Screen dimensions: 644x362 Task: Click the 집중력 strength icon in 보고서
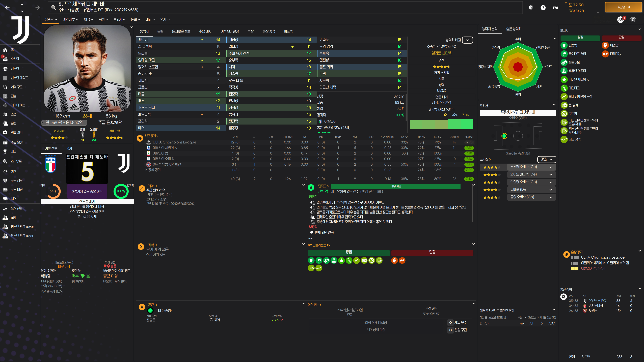click(564, 45)
